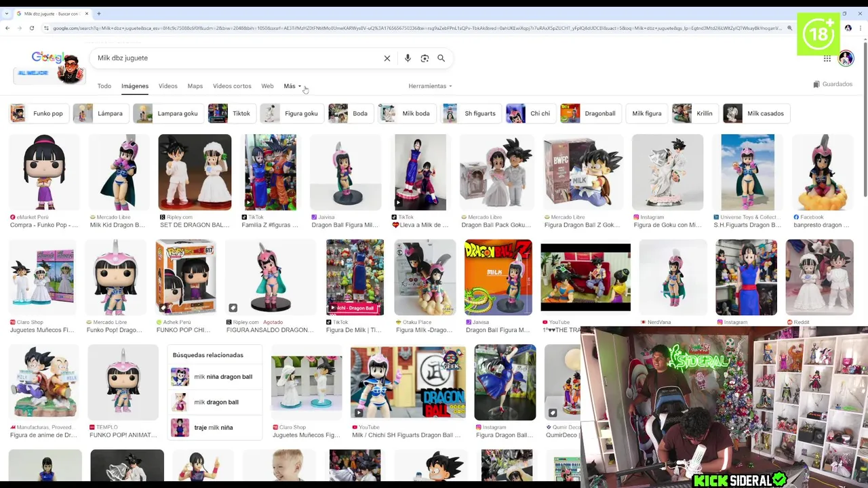Select the Sh figuarts filter chip

pyautogui.click(x=471, y=113)
